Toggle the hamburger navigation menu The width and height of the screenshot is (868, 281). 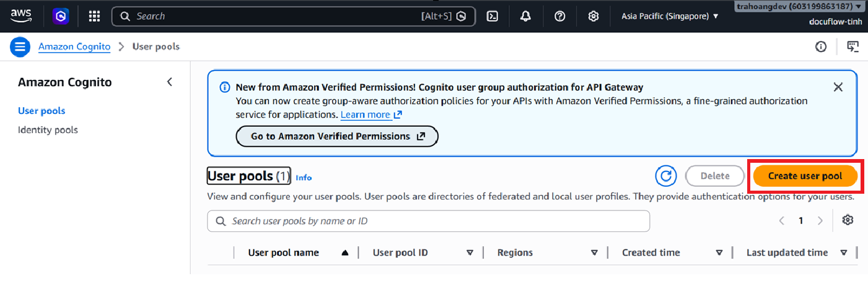click(20, 46)
